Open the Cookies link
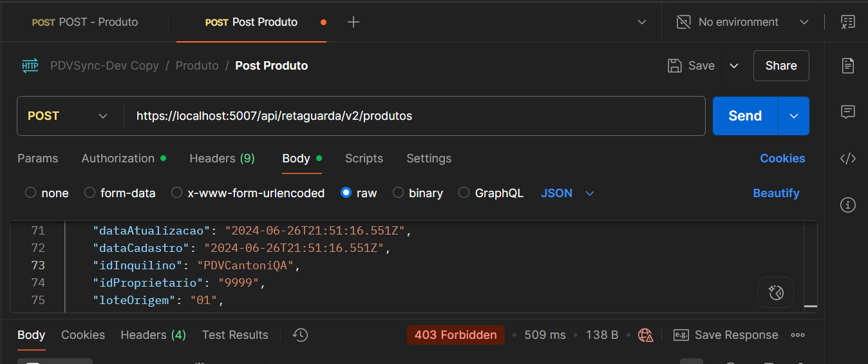Screen dimensions: 868x364 point(782,158)
